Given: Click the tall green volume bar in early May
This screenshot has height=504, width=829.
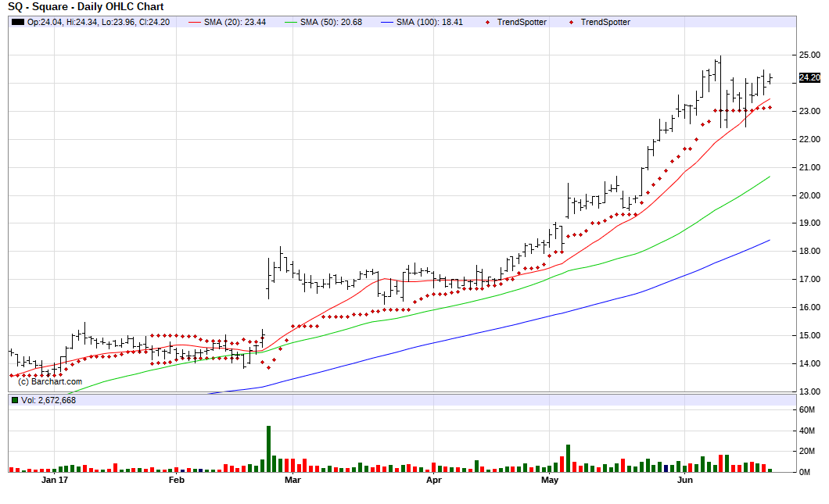Looking at the screenshot, I should pyautogui.click(x=569, y=458).
